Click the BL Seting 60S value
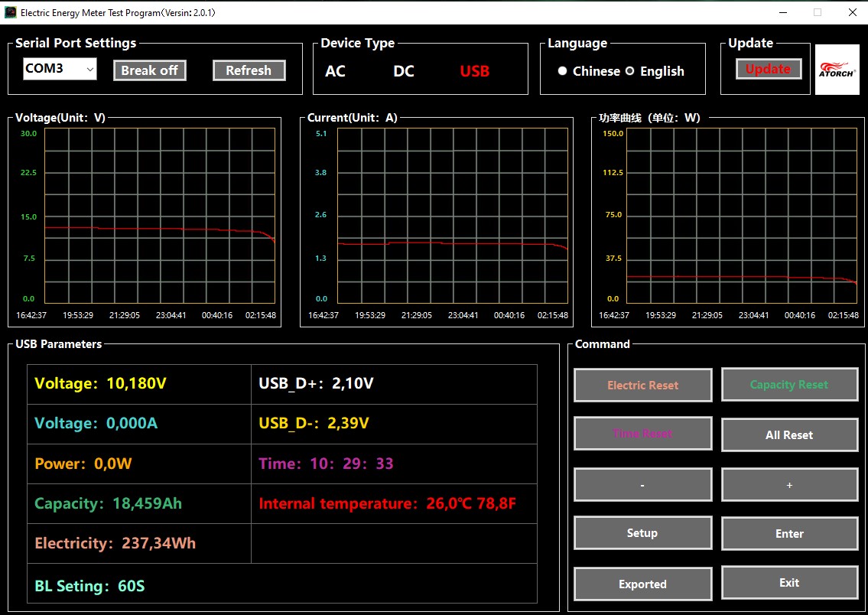 tap(89, 586)
